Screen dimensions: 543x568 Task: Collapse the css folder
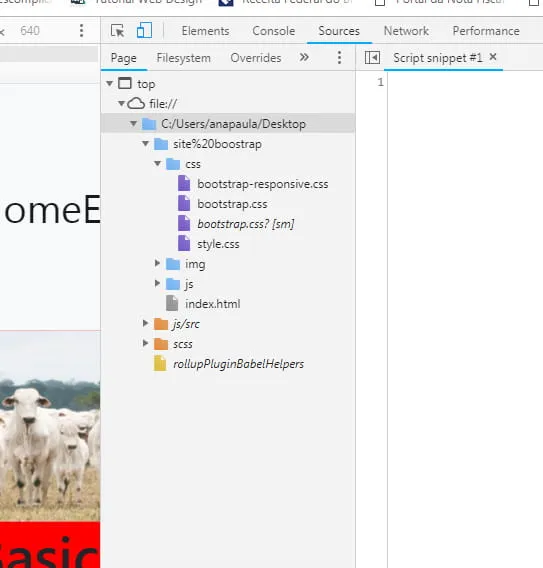click(158, 163)
